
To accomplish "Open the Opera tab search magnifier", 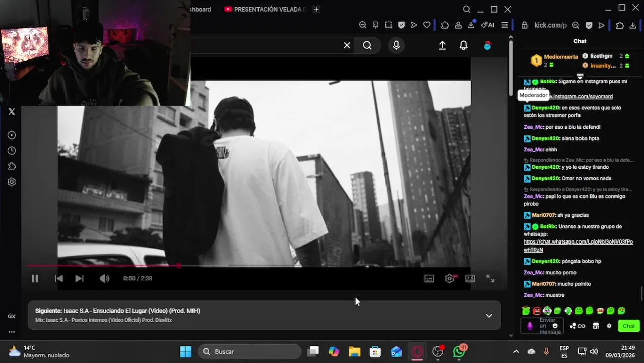I will (467, 9).
